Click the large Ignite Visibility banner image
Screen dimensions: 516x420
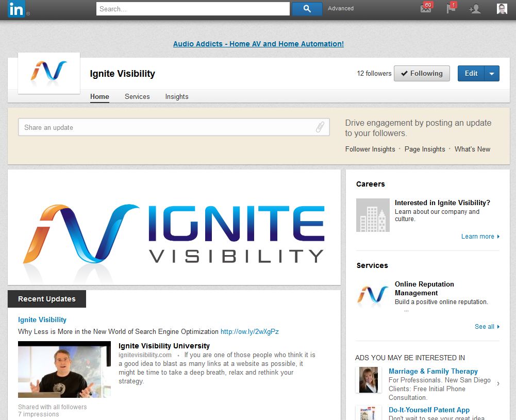tap(174, 227)
